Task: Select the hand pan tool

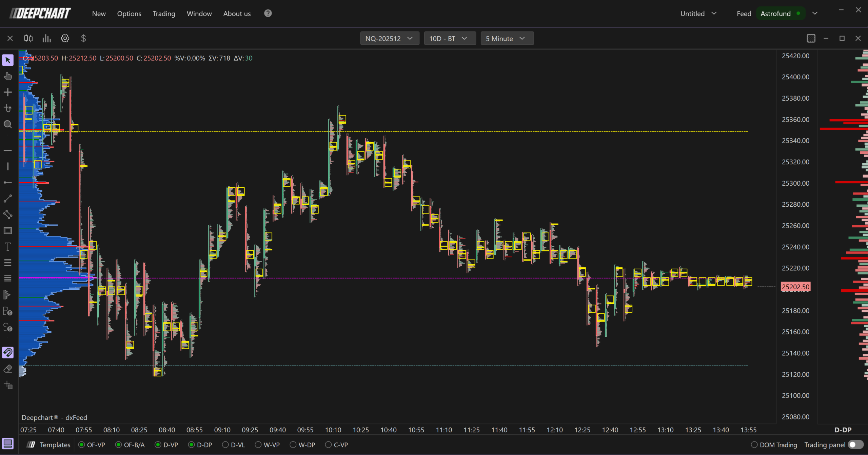Action: pyautogui.click(x=8, y=76)
